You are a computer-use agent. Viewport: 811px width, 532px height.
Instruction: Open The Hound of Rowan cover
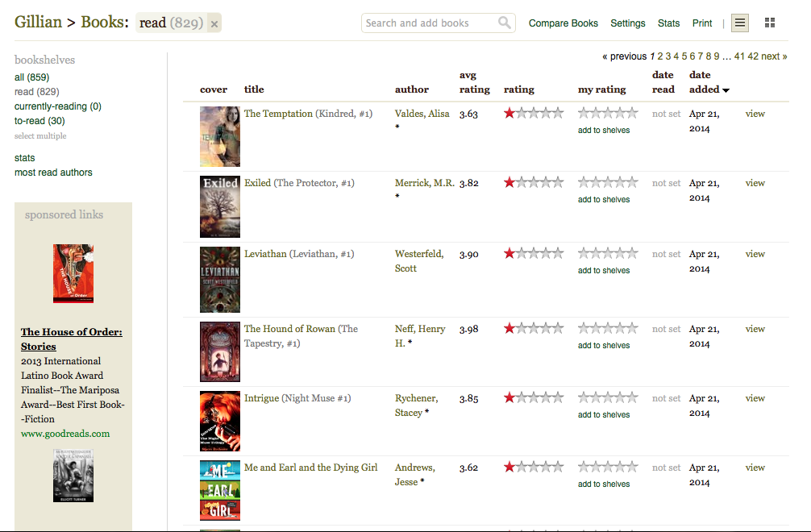pyautogui.click(x=220, y=352)
